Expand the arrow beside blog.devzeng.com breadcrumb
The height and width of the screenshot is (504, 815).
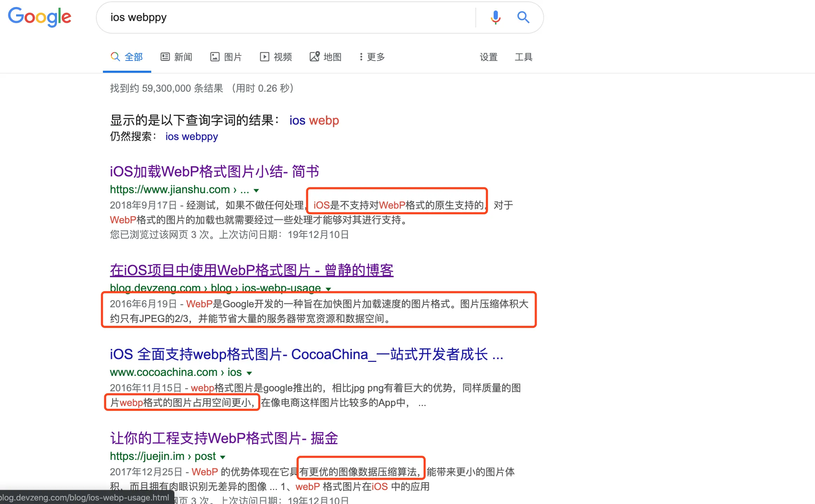[328, 288]
